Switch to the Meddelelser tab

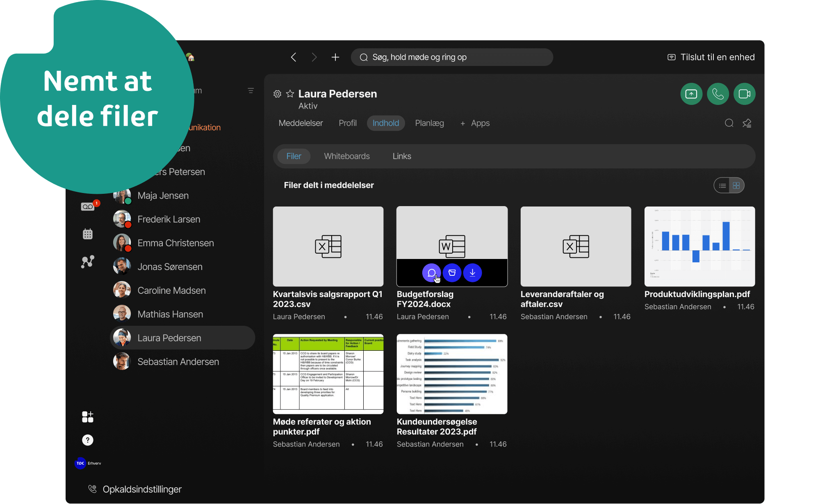point(301,123)
